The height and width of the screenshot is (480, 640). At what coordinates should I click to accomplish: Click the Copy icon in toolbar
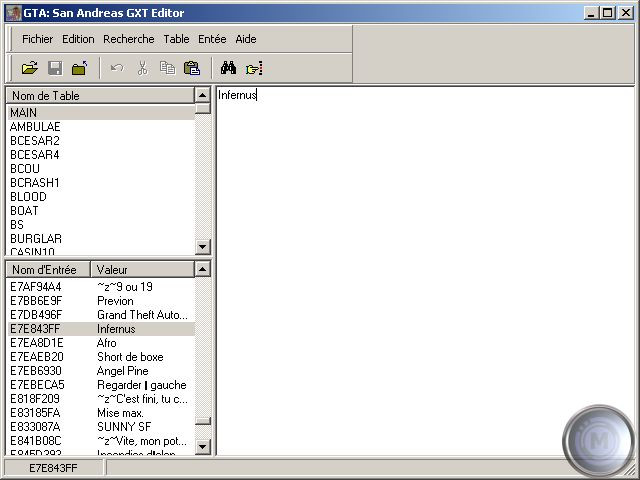click(x=167, y=68)
